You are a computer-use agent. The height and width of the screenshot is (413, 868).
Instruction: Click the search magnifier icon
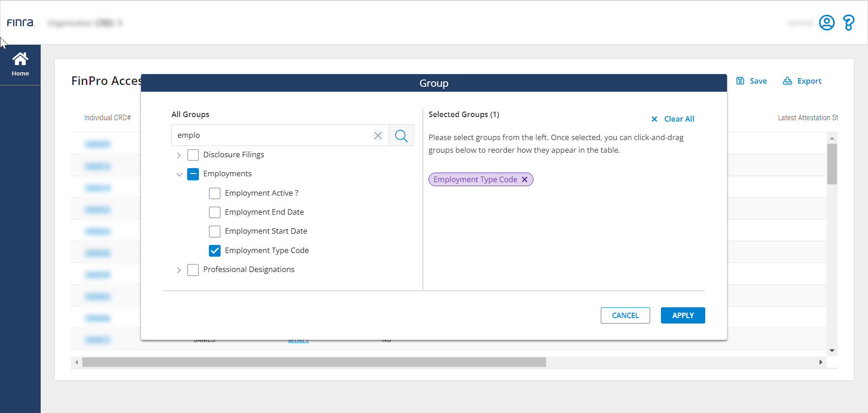coord(401,136)
